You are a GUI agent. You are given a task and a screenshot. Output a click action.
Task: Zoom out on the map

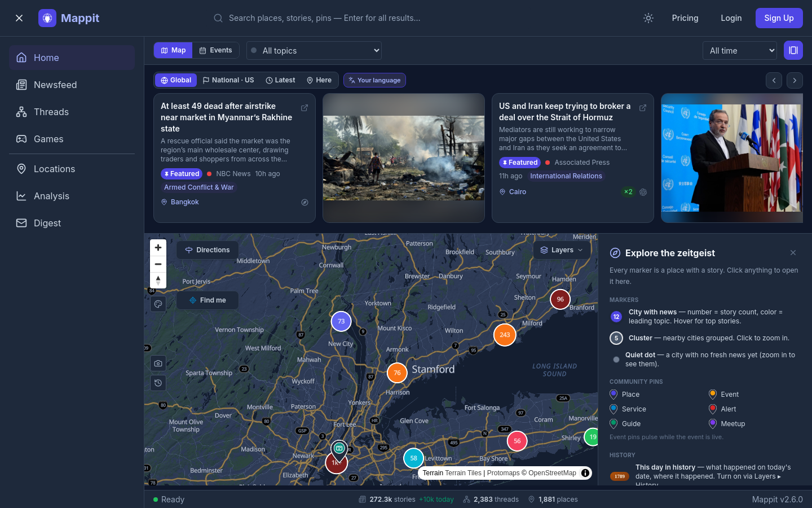(158, 264)
